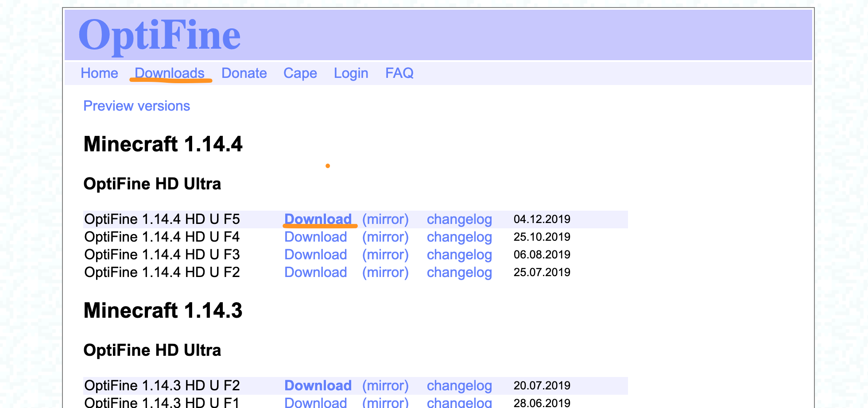Go to the Home page
Screen dimensions: 868x408
coord(99,73)
